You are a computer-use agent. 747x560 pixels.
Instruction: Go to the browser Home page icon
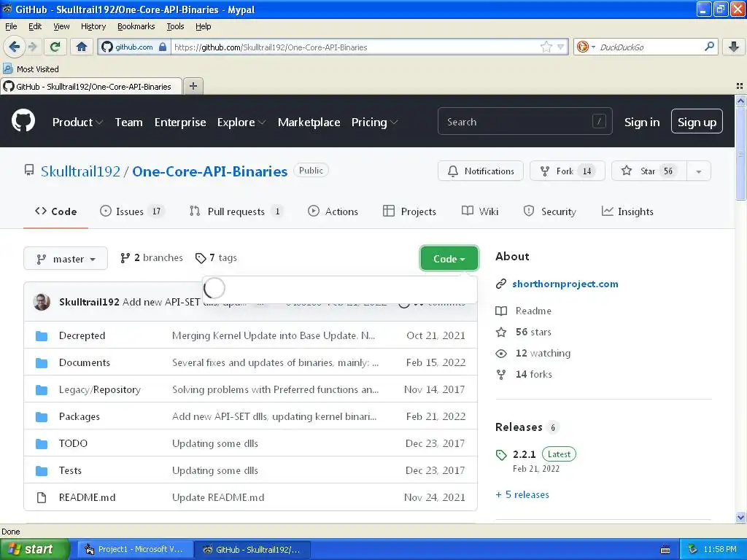pos(82,47)
